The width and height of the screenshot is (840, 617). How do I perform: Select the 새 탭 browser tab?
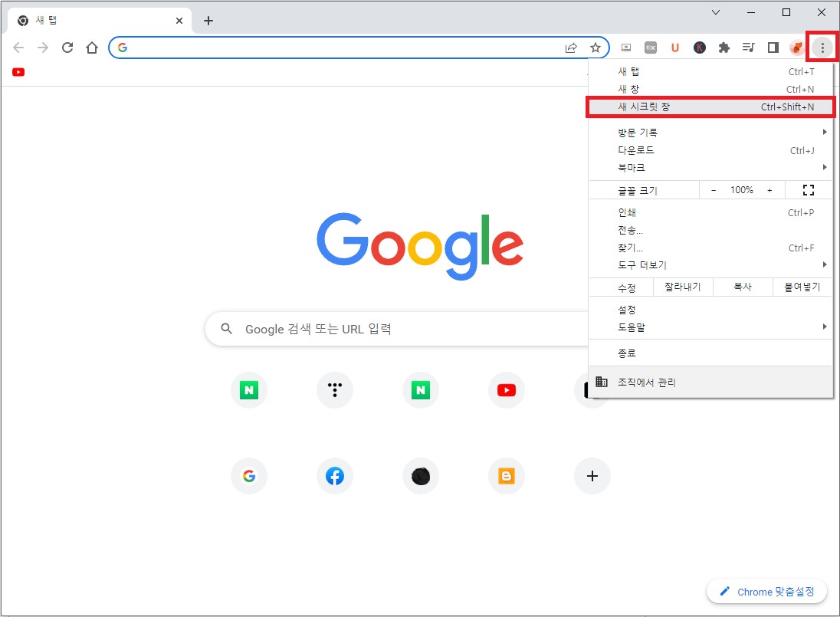point(99,21)
